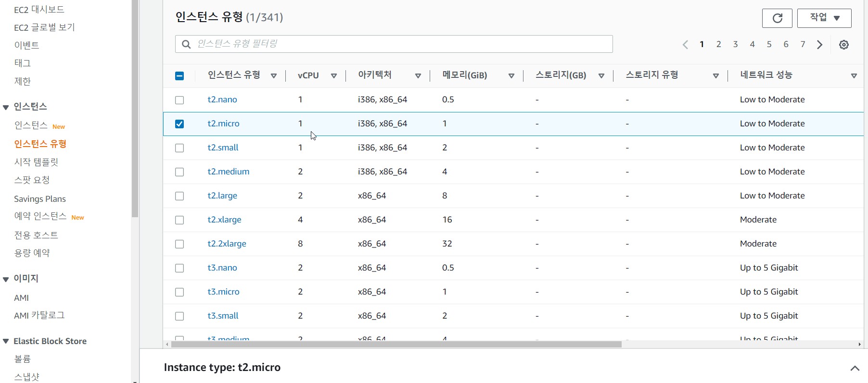Viewport: 868px width, 383px height.
Task: Open AMI 카탈로그 in sidebar
Action: (39, 315)
